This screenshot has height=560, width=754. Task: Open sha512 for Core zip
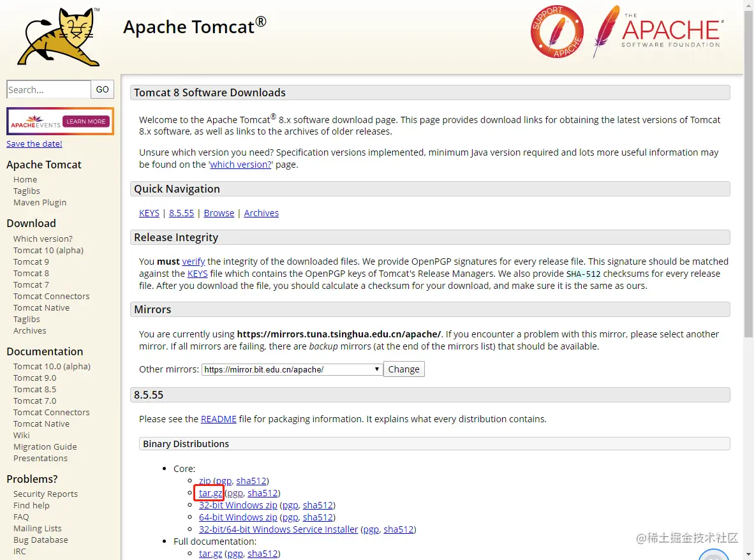coord(251,481)
